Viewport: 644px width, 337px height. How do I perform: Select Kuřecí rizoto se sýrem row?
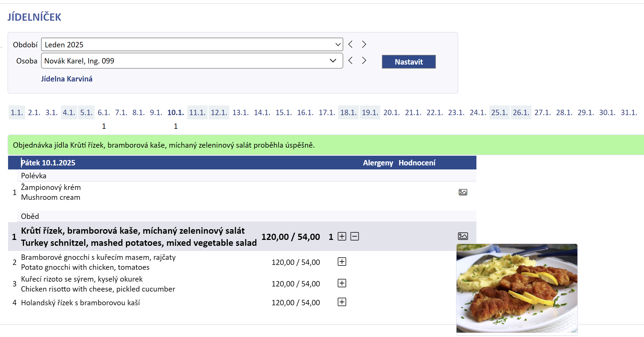(242, 284)
